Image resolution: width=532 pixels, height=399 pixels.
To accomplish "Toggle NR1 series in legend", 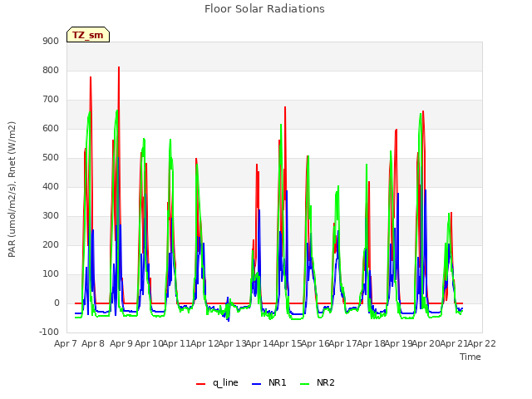I will [x=269, y=382].
